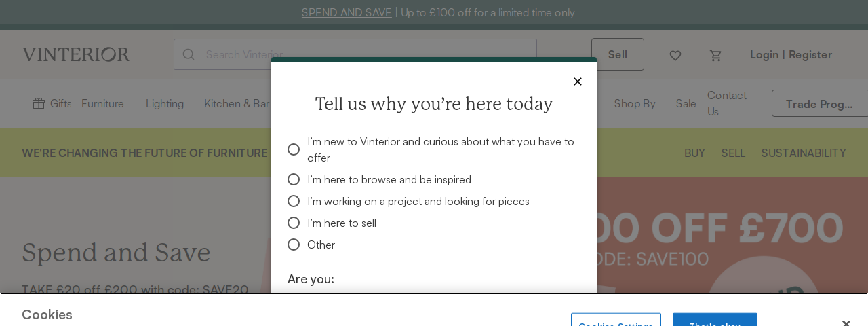The width and height of the screenshot is (868, 326).
Task: Open the Furniture menu
Action: coord(102,103)
